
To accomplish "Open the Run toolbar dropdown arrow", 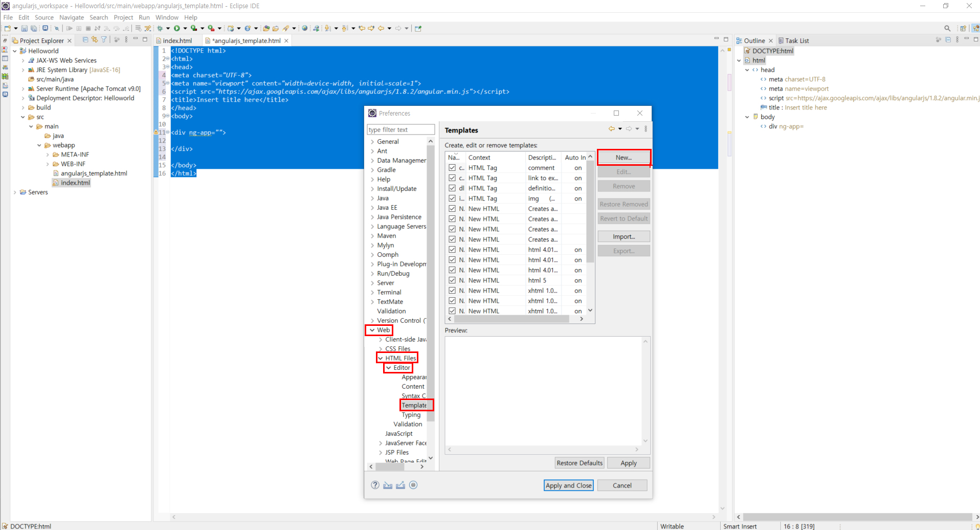I will [x=185, y=29].
